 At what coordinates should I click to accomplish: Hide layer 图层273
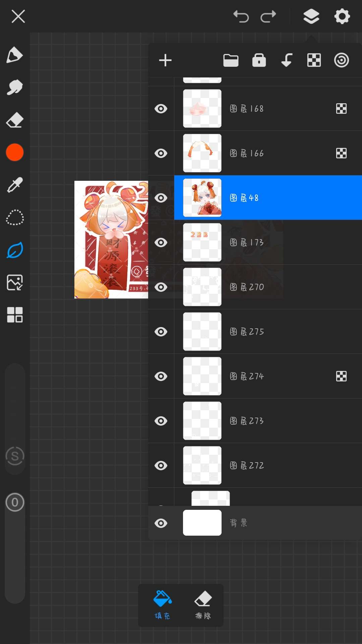[x=161, y=421]
